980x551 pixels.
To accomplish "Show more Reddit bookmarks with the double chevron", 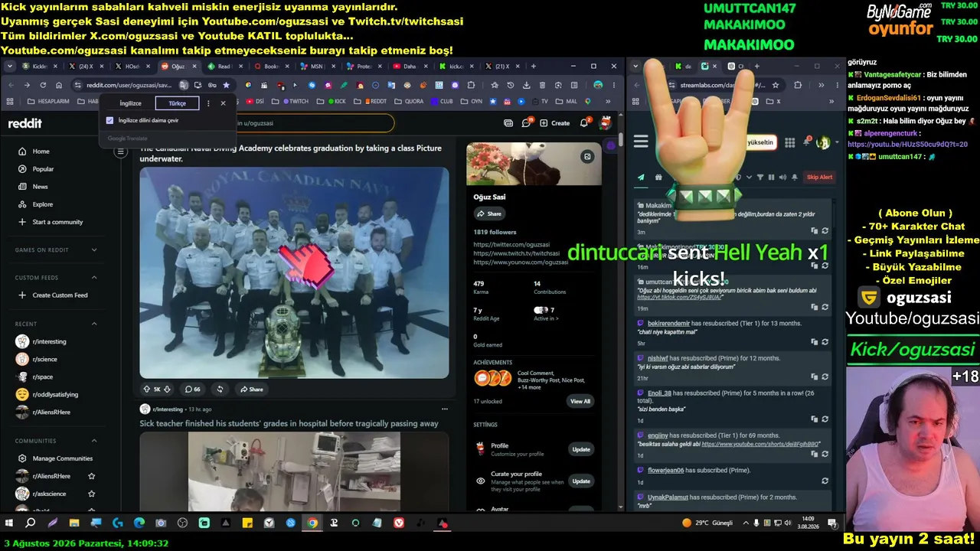I will (x=608, y=101).
